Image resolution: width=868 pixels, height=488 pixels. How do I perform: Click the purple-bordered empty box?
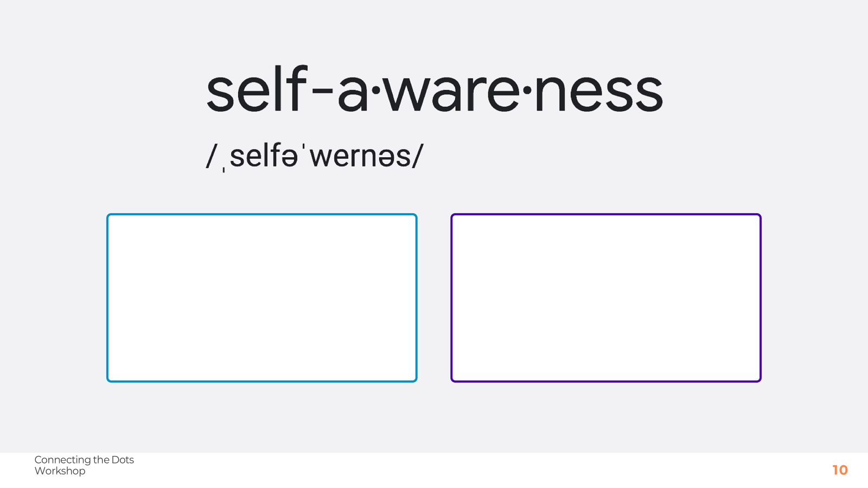(605, 298)
